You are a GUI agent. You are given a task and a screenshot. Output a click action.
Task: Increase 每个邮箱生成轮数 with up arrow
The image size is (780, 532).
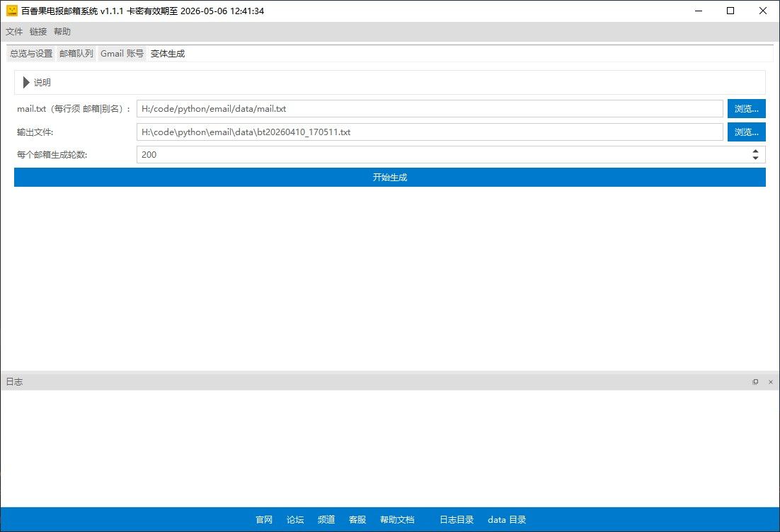755,151
